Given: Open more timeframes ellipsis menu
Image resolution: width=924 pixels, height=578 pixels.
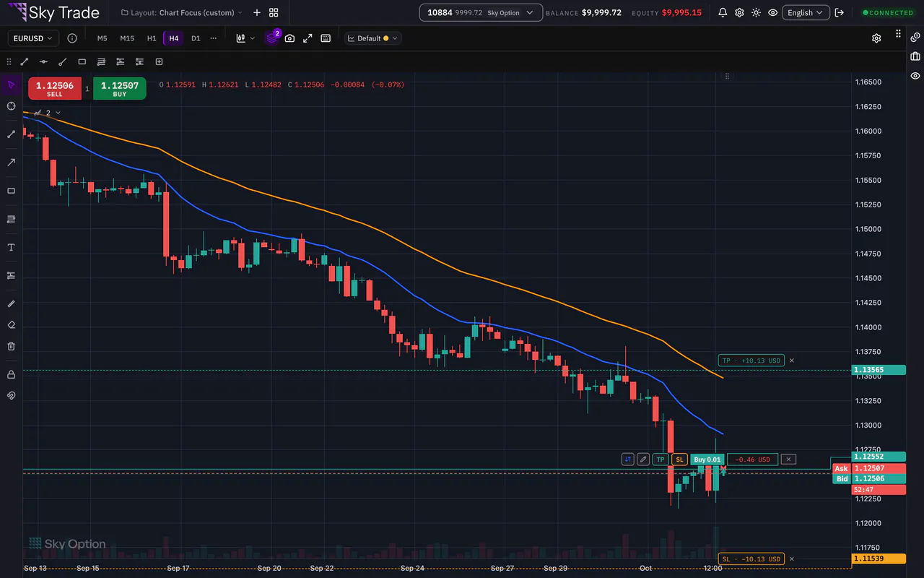Looking at the screenshot, I should (x=213, y=38).
